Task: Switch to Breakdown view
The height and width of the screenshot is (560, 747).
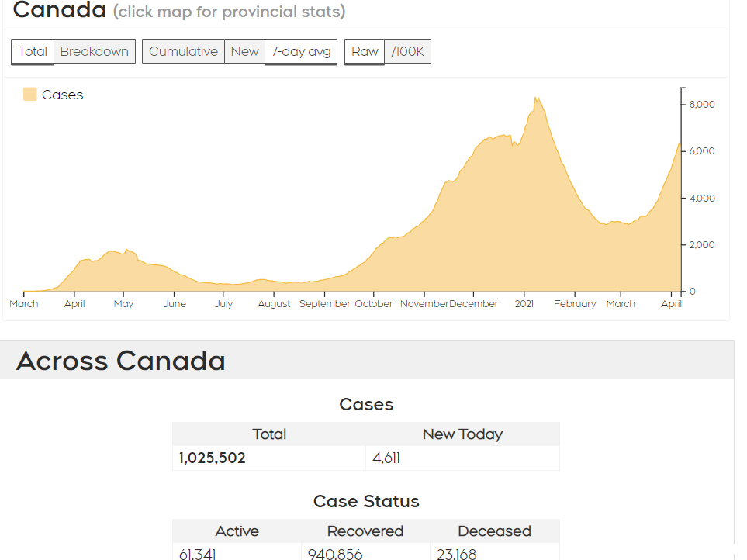Action: (x=95, y=51)
